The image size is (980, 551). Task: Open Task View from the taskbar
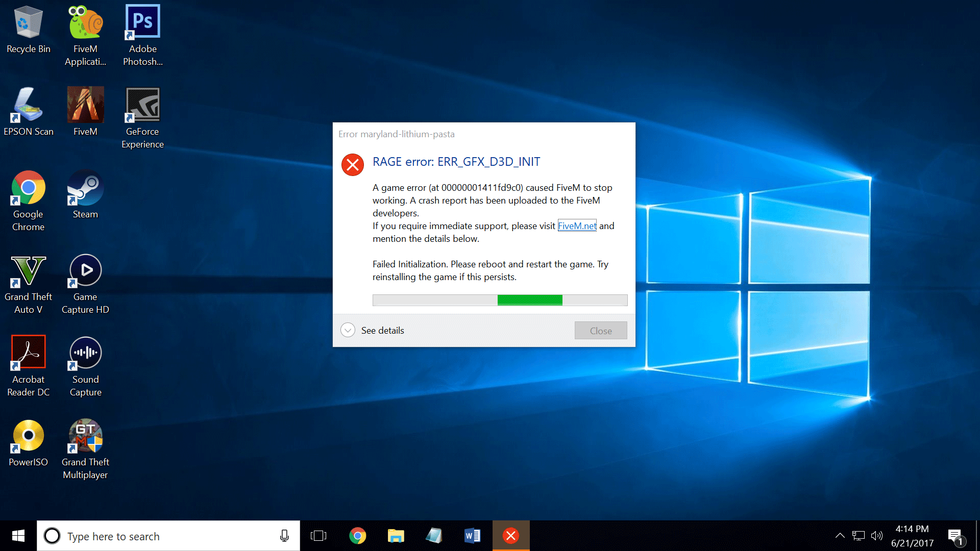318,536
